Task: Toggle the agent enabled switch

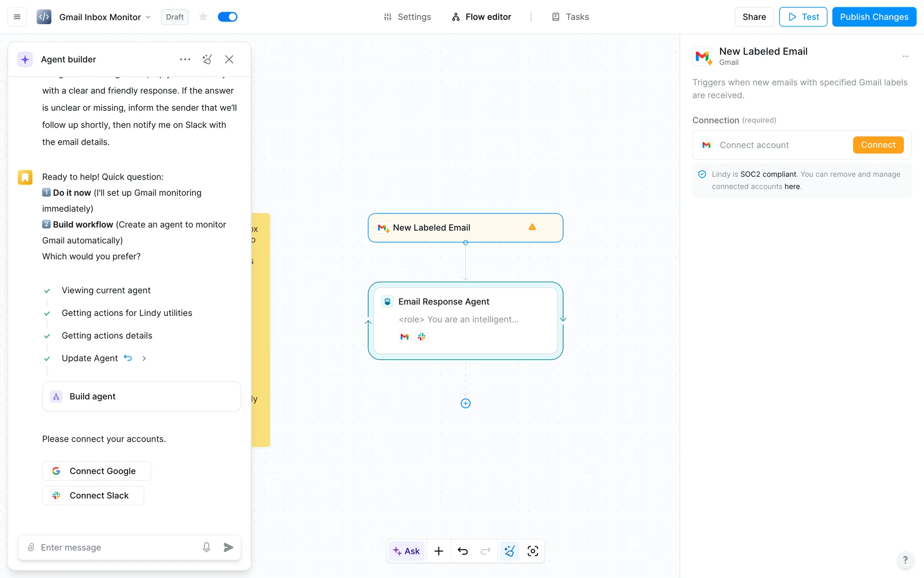Action: [228, 17]
